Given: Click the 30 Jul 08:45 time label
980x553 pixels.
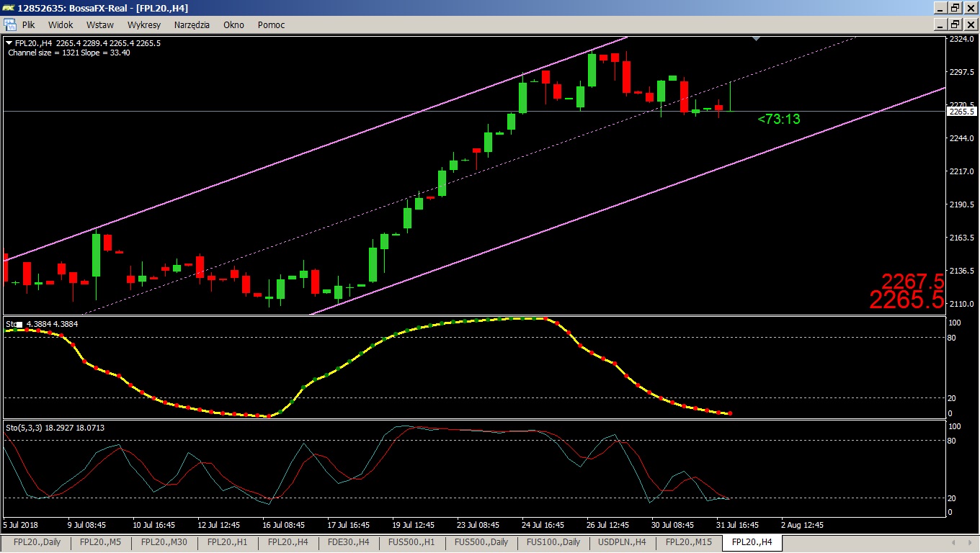Looking at the screenshot, I should (672, 525).
